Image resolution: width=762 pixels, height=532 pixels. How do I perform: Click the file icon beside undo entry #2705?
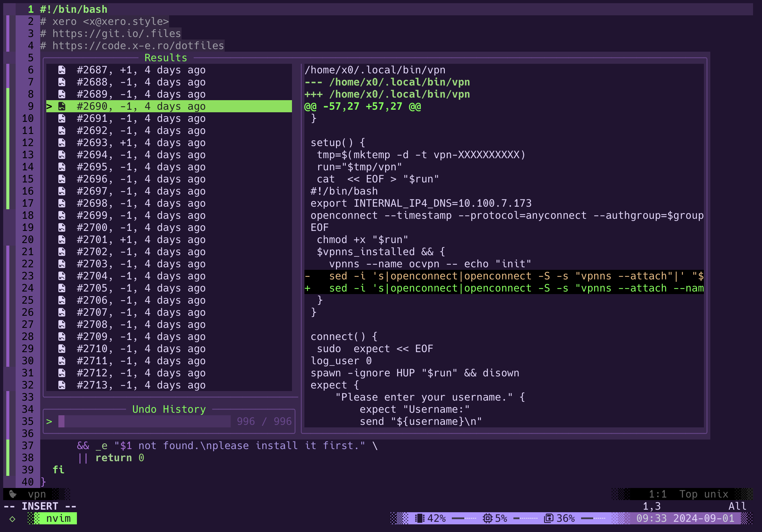[x=62, y=288]
